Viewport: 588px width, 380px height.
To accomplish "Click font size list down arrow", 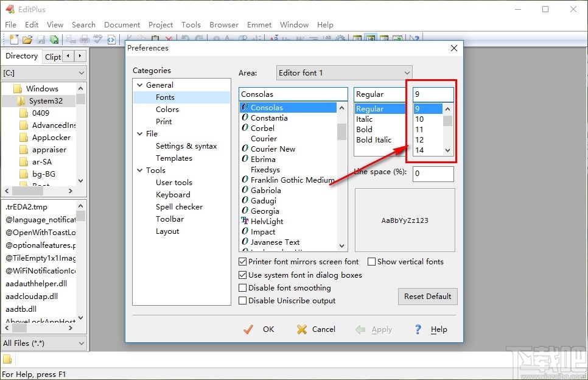I will pos(448,150).
